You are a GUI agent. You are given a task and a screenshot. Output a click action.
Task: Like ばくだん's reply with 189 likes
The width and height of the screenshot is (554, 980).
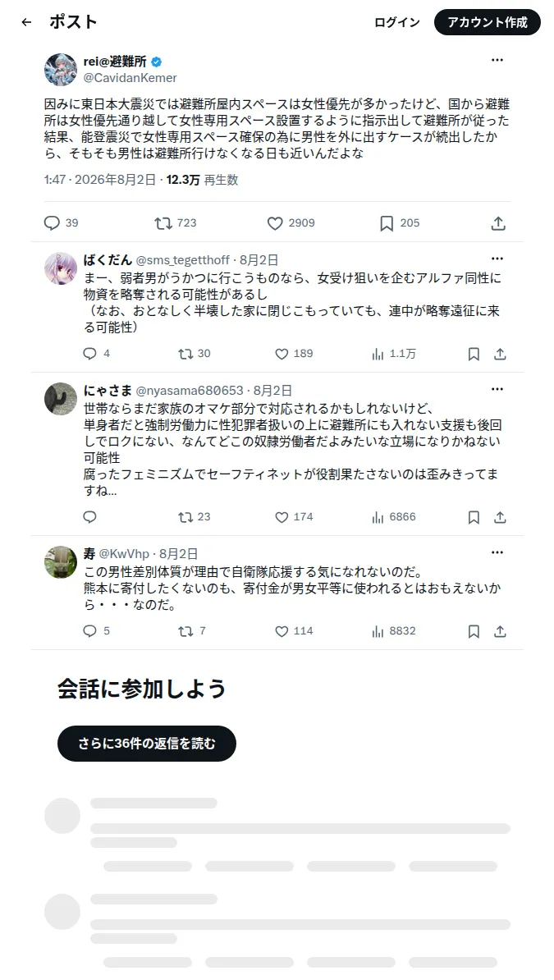pyautogui.click(x=282, y=354)
